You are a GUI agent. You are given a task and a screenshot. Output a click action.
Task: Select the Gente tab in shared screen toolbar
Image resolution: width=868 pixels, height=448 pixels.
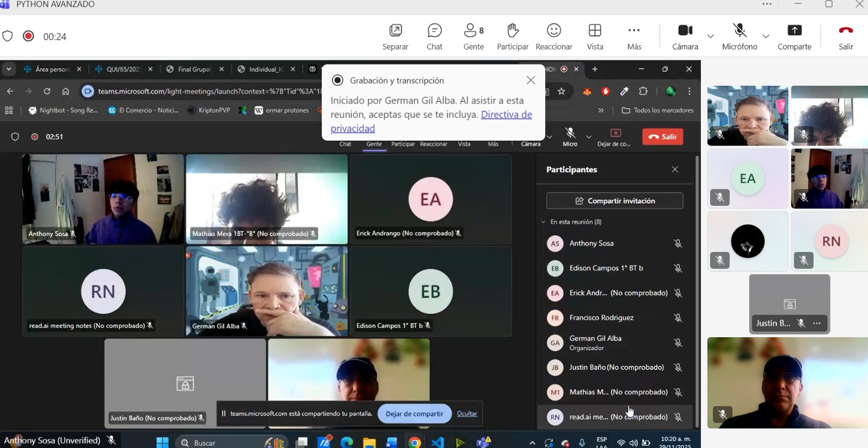click(374, 144)
